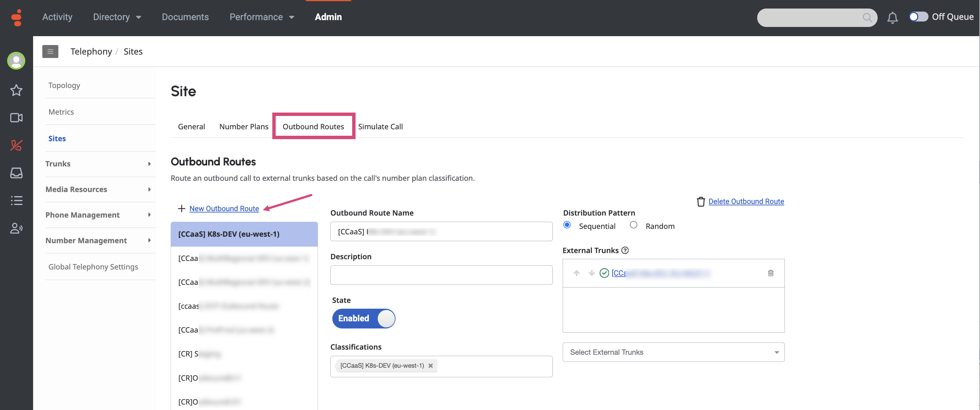
Task: Switch to the Simulate Call tab
Action: [380, 126]
